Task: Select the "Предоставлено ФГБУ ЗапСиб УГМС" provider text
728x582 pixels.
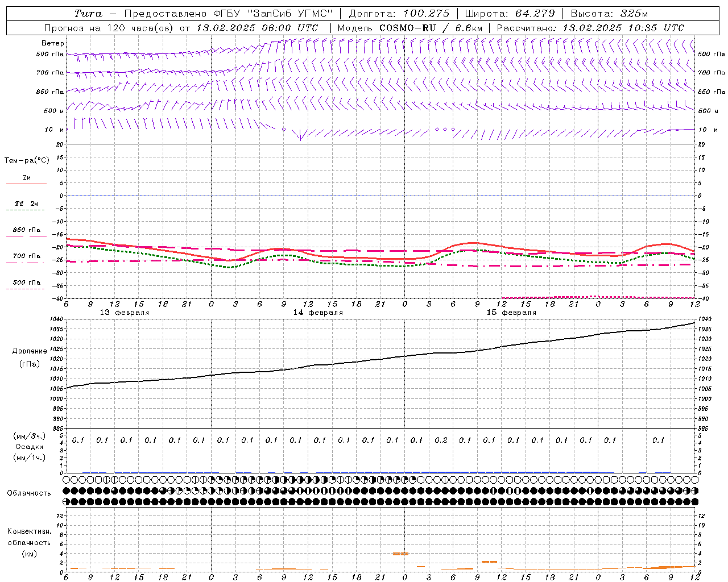Action: click(228, 14)
